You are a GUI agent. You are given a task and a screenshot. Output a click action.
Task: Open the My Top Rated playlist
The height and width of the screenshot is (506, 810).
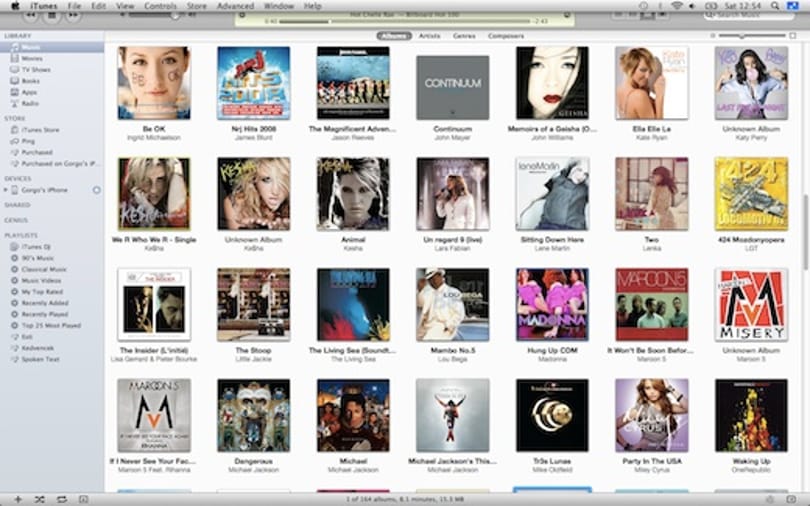point(52,292)
